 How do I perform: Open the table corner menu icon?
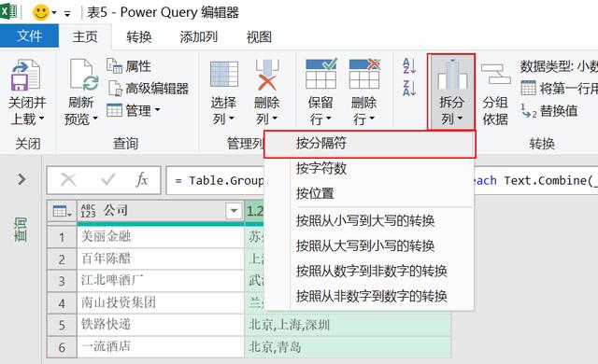pyautogui.click(x=62, y=211)
